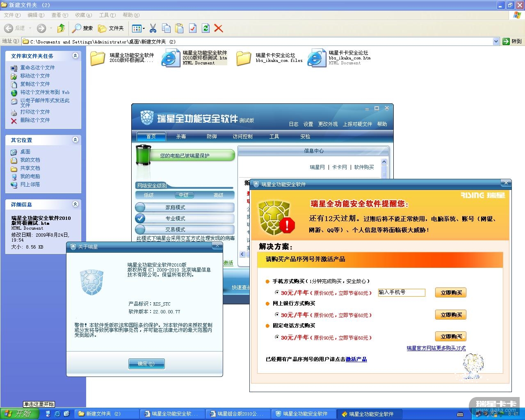Open the 查看 menu in Explorer

pos(59,15)
